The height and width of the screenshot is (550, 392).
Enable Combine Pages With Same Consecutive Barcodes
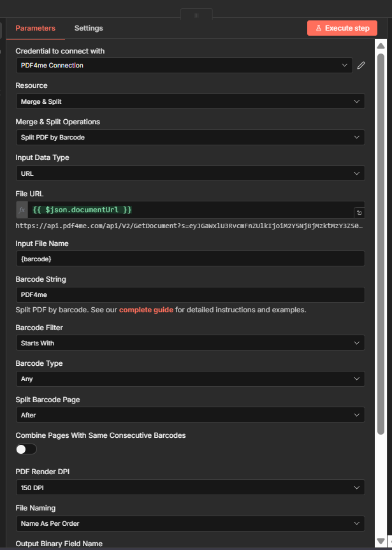click(x=25, y=449)
